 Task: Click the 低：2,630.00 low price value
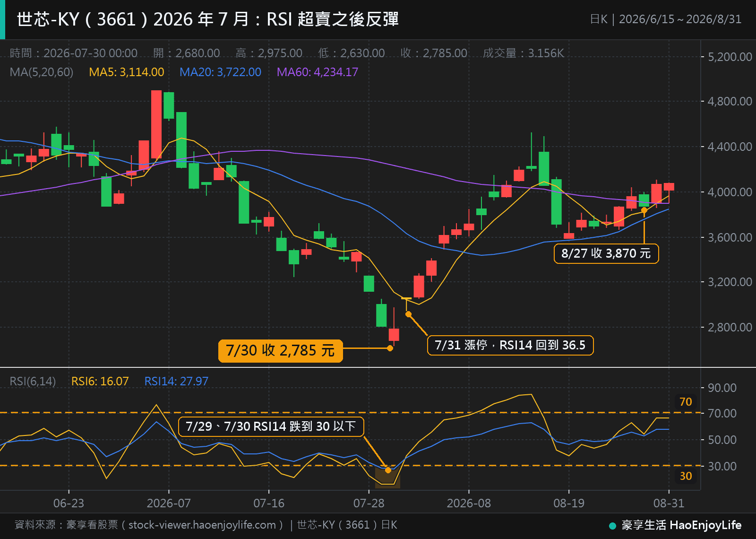coord(351,53)
